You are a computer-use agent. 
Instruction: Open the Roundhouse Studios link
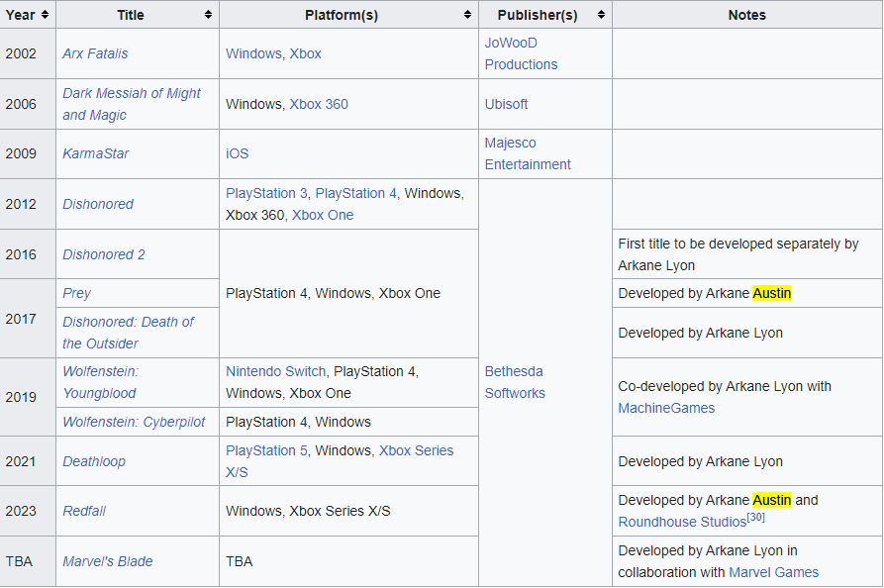click(682, 522)
